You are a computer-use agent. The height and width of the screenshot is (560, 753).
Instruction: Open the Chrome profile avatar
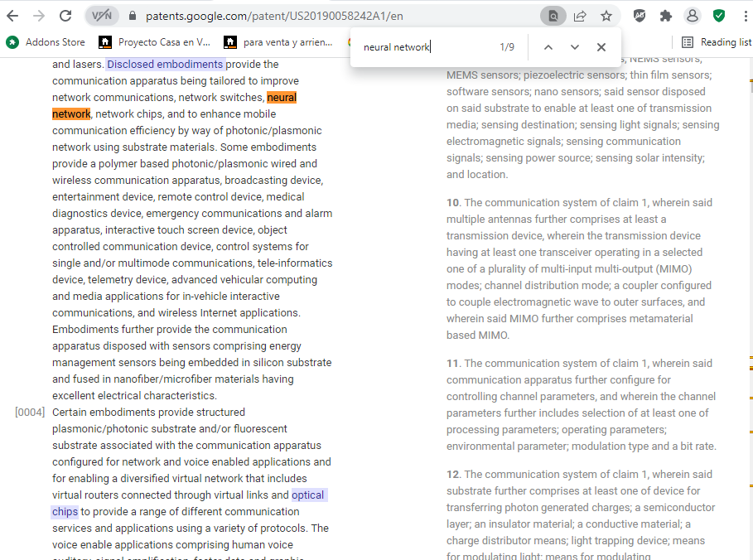click(x=692, y=16)
